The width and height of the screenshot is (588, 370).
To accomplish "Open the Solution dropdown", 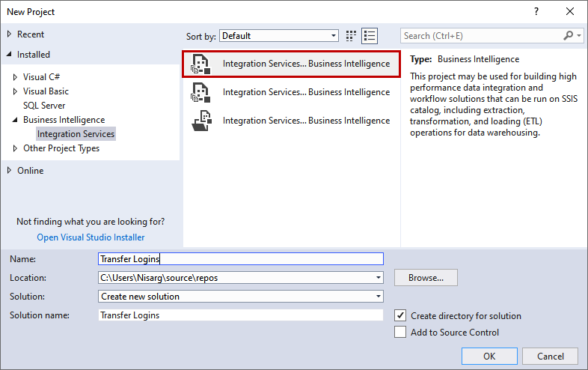I will pos(379,297).
